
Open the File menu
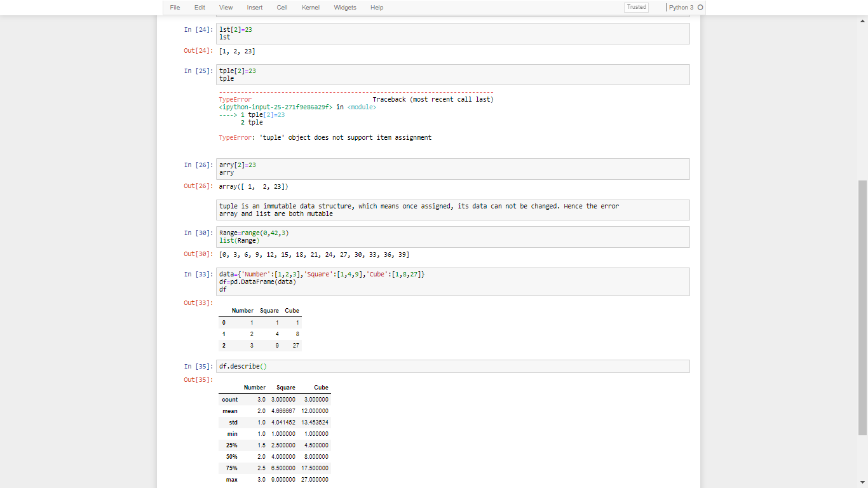pos(175,8)
